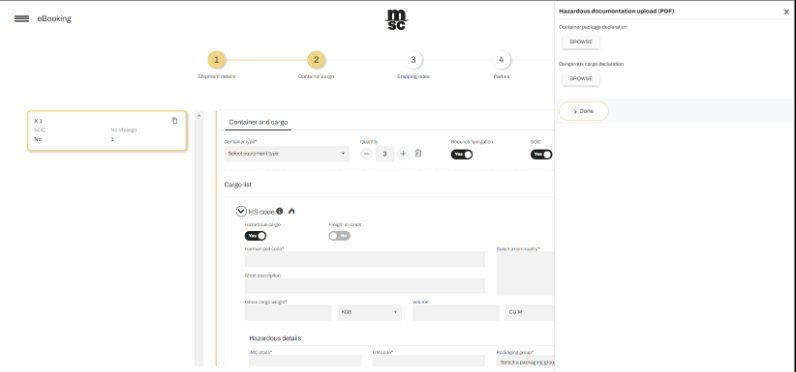Viewport: 796px width, 372px height.
Task: Increase container quantity with plus button
Action: pos(403,154)
